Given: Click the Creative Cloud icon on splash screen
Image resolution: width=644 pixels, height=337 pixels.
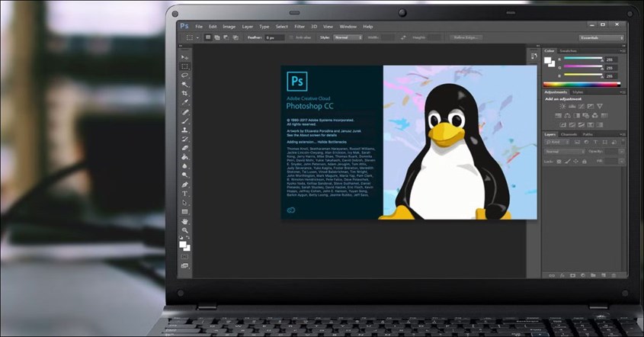Looking at the screenshot, I should [291, 210].
